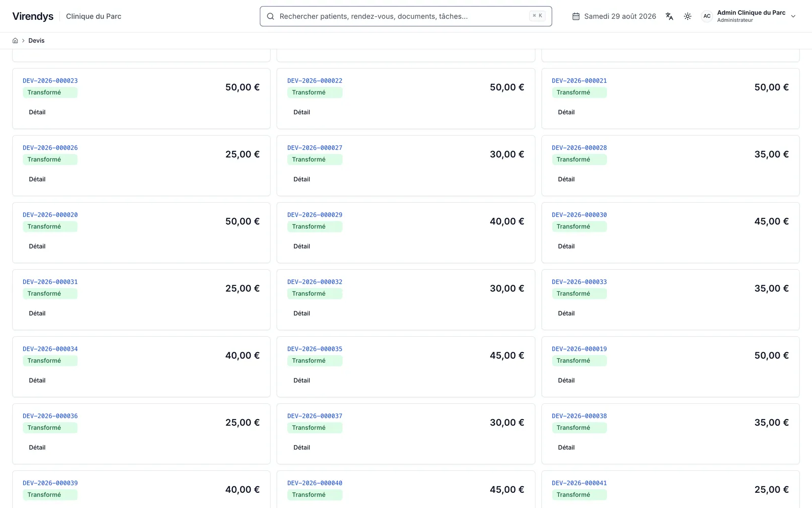Open quote DEV-2026-000035
The image size is (812, 508).
point(315,349)
